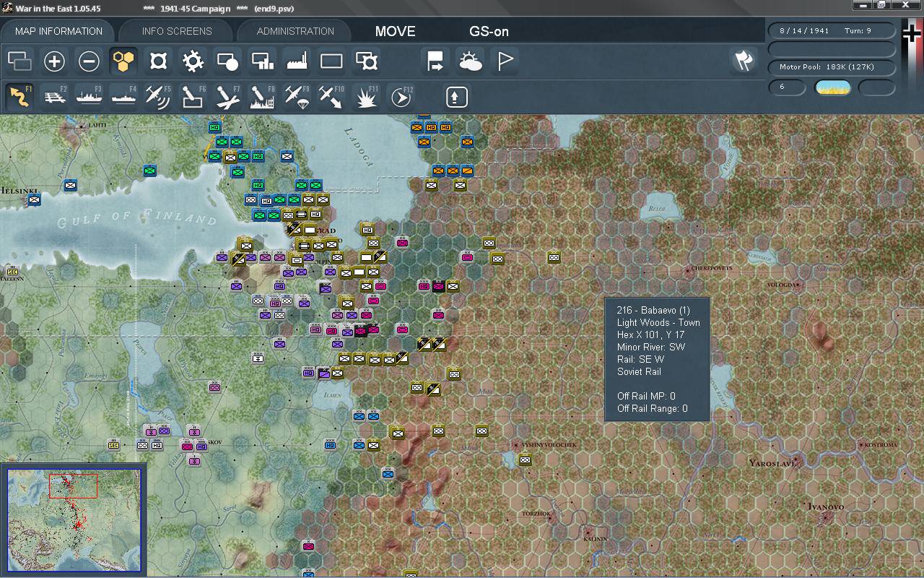Click the date and Turn 9 display
This screenshot has width=924, height=578.
point(832,31)
